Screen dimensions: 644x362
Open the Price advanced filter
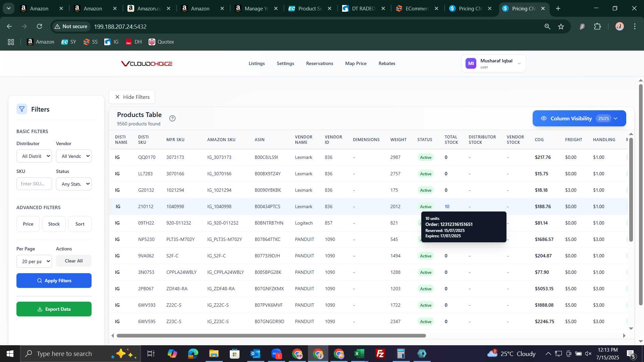28,224
